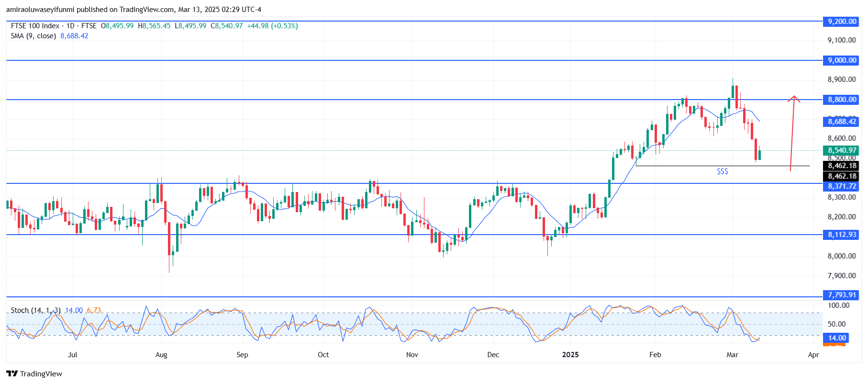
Task: Click the 50.00 Stoch scale value
Action: click(837, 324)
